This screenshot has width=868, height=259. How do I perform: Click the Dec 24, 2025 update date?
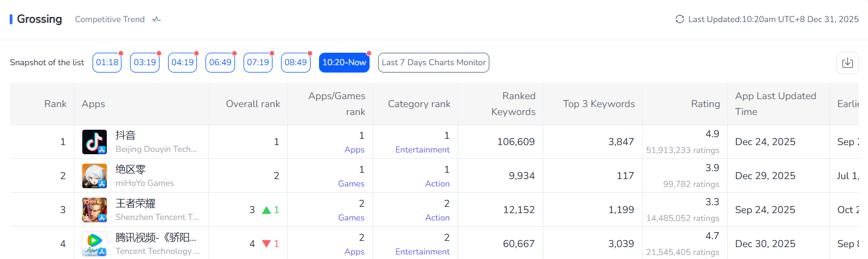[x=765, y=142]
